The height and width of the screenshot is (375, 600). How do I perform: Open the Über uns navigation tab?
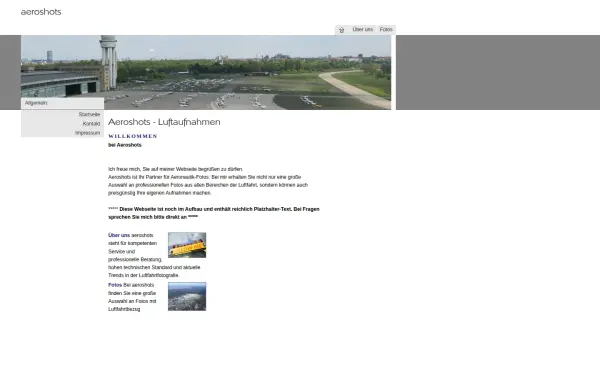(362, 29)
